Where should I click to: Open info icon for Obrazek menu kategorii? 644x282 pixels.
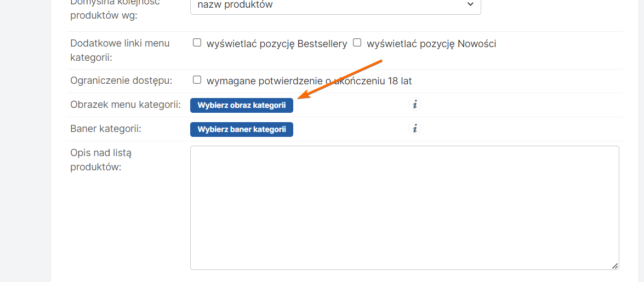(415, 105)
